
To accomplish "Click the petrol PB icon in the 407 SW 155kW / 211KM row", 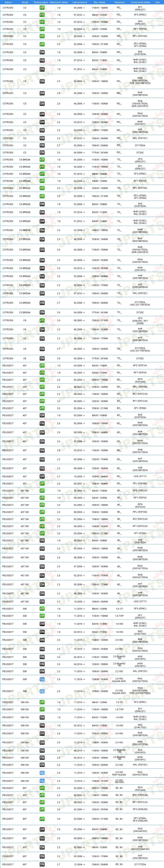I will pos(42,533).
